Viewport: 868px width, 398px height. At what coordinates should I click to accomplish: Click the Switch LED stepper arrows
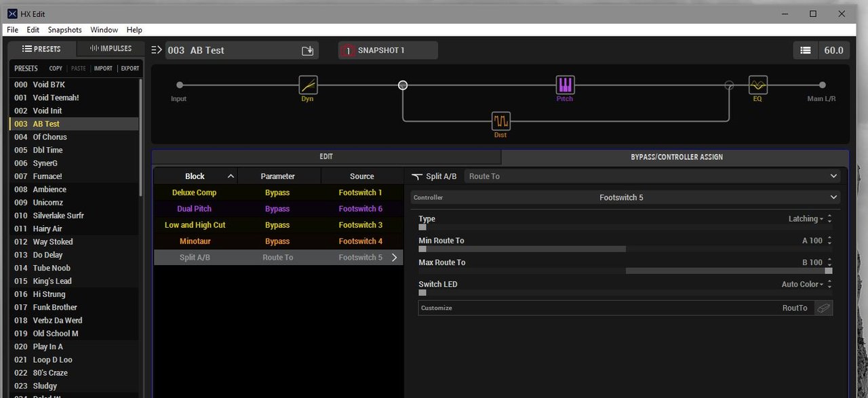click(829, 284)
